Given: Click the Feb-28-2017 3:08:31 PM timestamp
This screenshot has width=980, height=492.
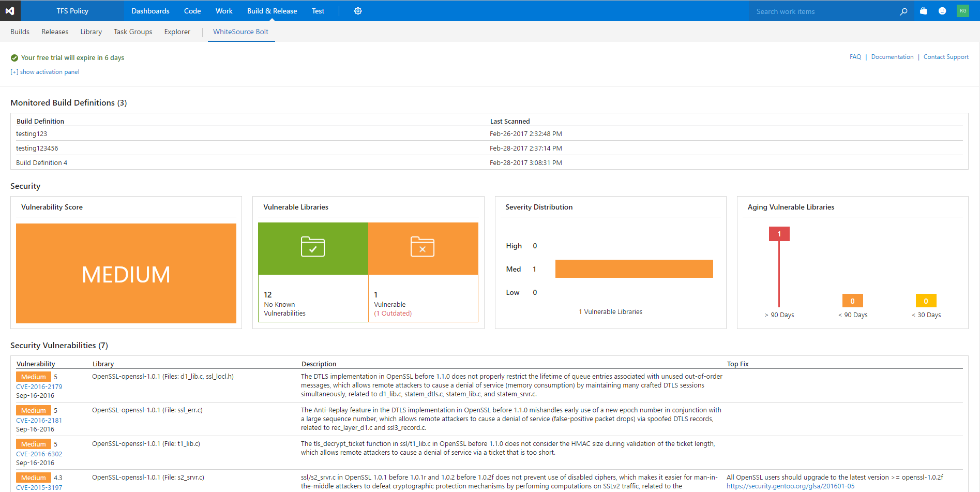Looking at the screenshot, I should click(525, 162).
